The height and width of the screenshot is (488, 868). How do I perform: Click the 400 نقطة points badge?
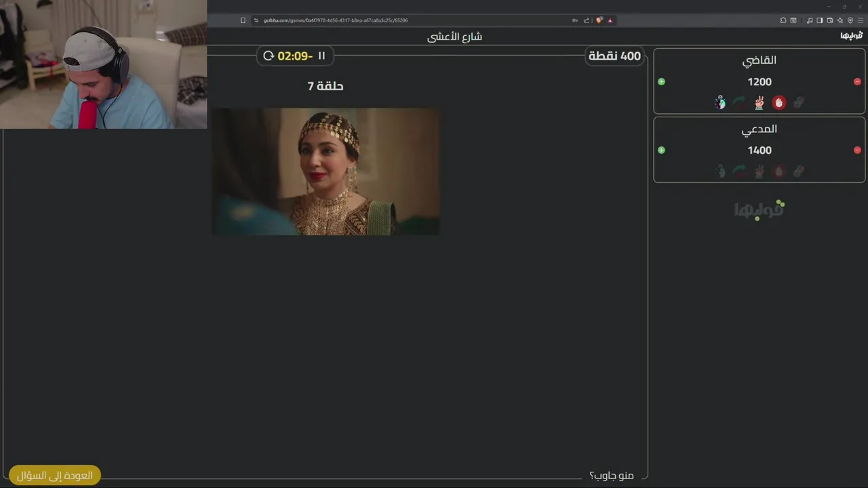(x=614, y=56)
